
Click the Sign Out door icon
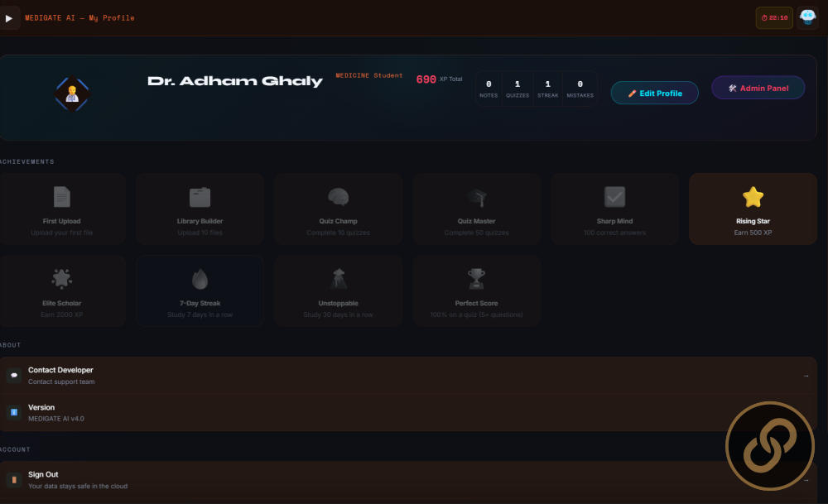point(14,480)
